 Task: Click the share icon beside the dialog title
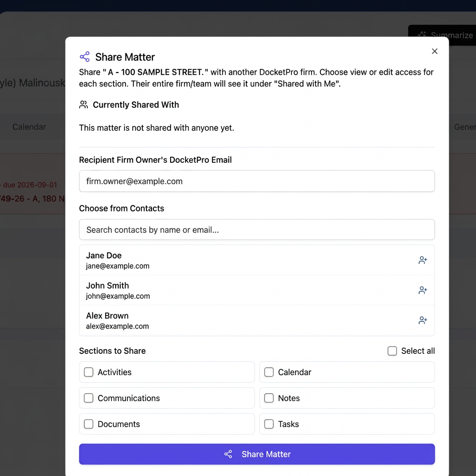(x=85, y=57)
